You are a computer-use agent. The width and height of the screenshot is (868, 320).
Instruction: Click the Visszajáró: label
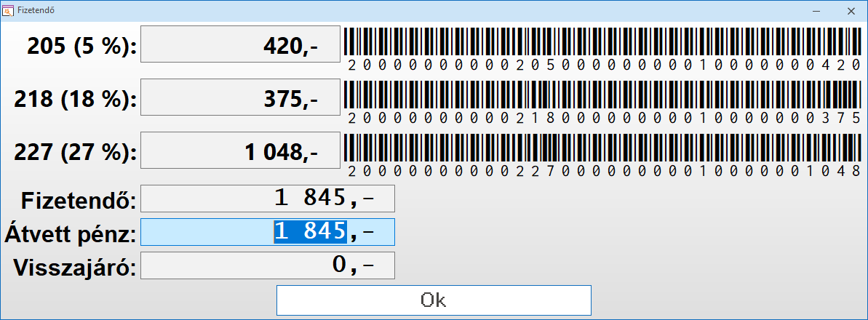pyautogui.click(x=75, y=268)
